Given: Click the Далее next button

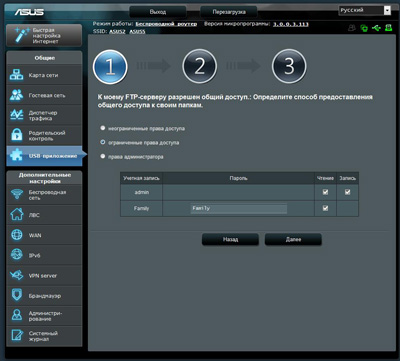Looking at the screenshot, I should pos(293,239).
